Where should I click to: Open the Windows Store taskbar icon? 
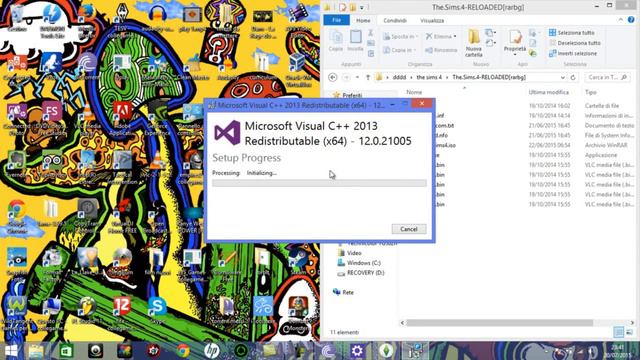66,351
